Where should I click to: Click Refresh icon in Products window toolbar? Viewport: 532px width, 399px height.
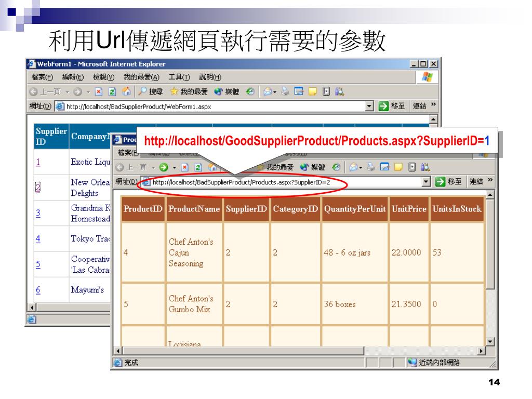pyautogui.click(x=198, y=167)
